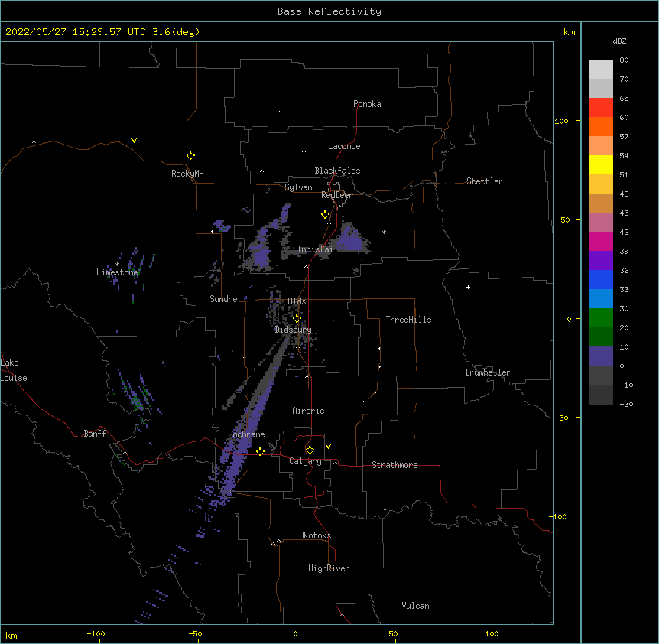
Task: Click the Okotoks label
Action: [315, 535]
